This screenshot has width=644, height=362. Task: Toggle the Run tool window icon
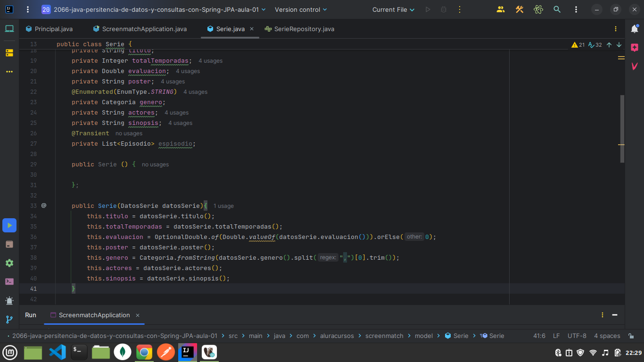click(9, 225)
